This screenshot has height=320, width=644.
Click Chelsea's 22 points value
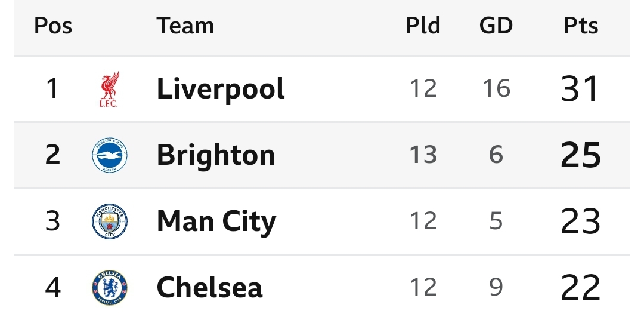click(581, 288)
